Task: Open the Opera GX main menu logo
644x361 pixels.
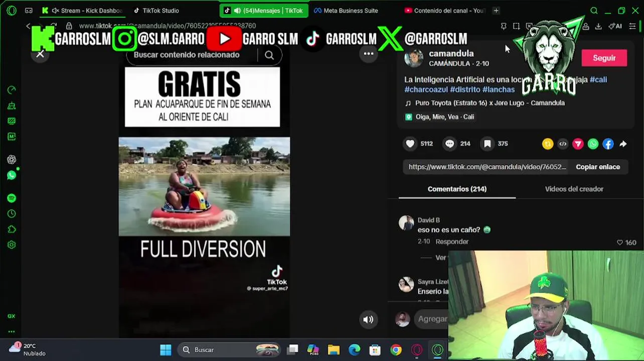Action: [12, 10]
